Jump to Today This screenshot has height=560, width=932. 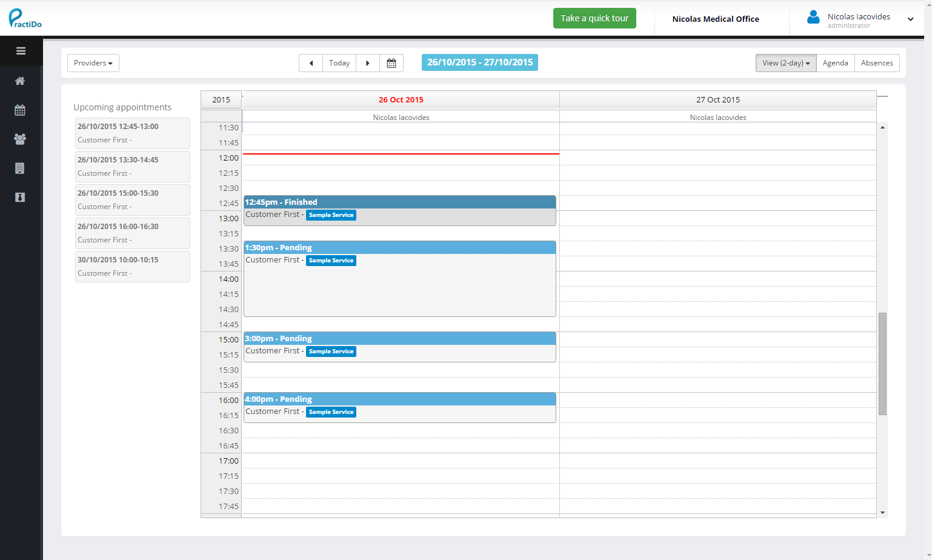(x=339, y=63)
